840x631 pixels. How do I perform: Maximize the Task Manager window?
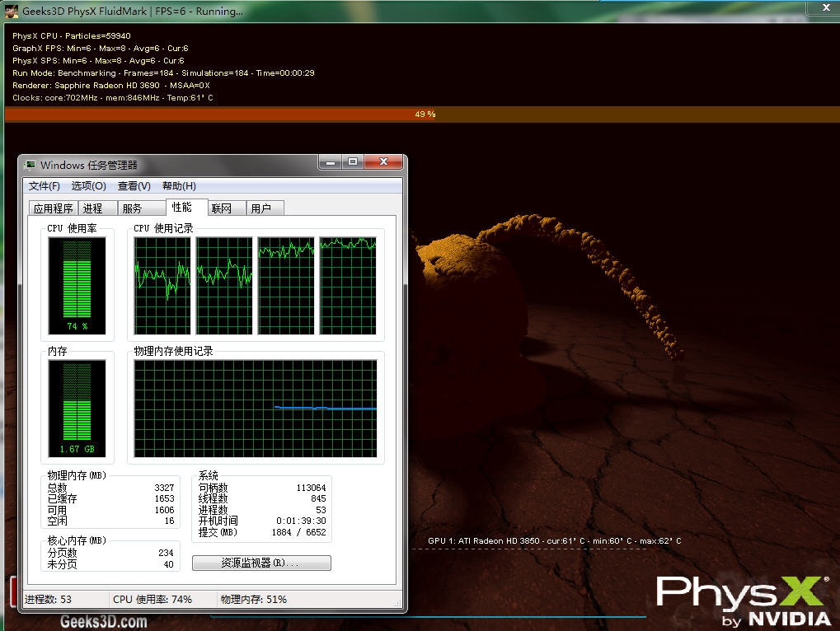[353, 162]
